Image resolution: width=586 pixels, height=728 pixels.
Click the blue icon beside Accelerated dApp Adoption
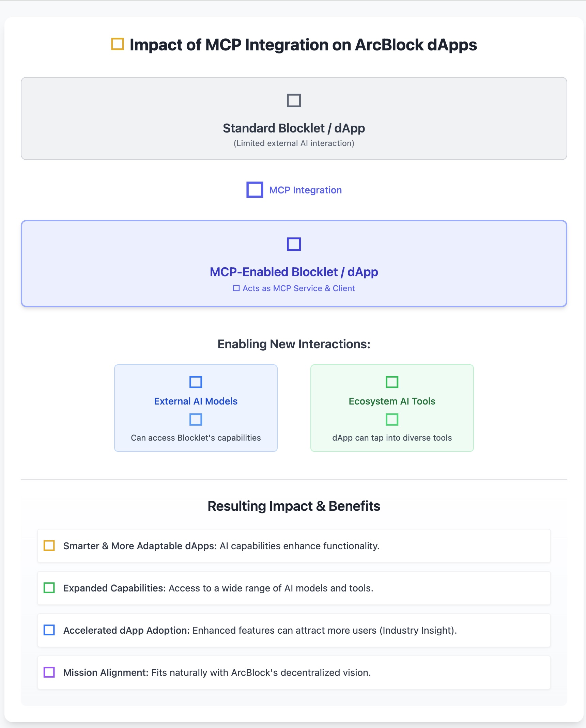(49, 630)
